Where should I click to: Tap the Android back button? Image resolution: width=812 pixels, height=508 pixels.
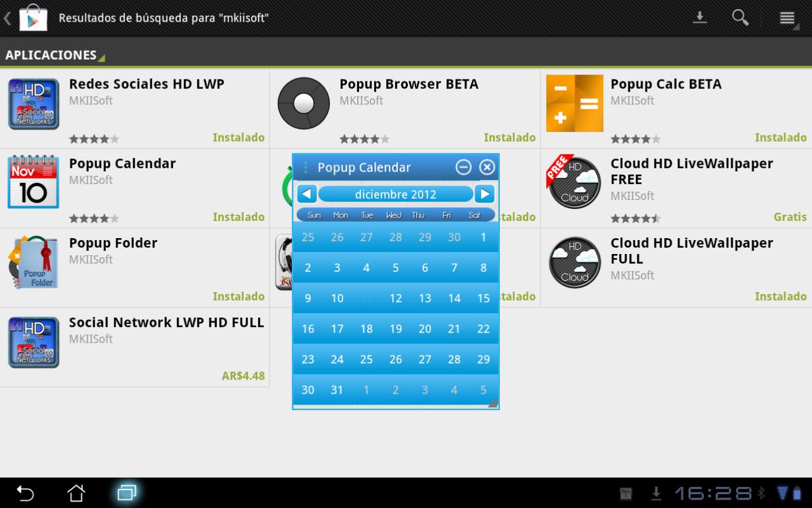pyautogui.click(x=25, y=493)
